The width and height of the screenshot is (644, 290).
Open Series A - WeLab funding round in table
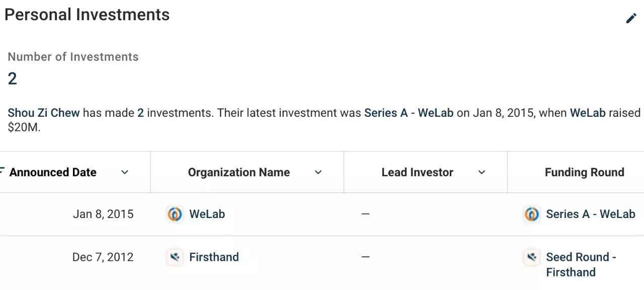click(591, 214)
